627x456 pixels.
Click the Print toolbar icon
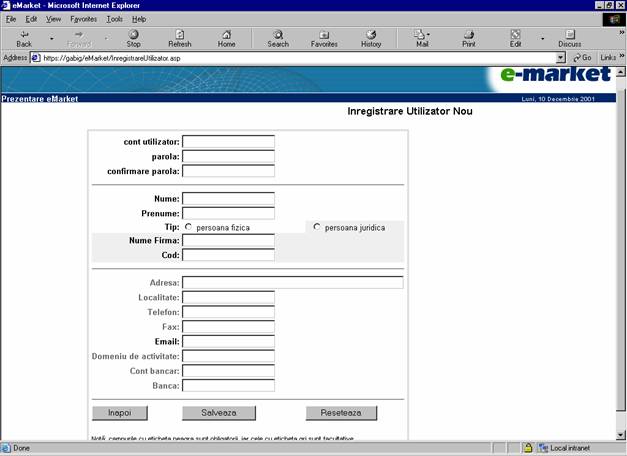tap(468, 38)
